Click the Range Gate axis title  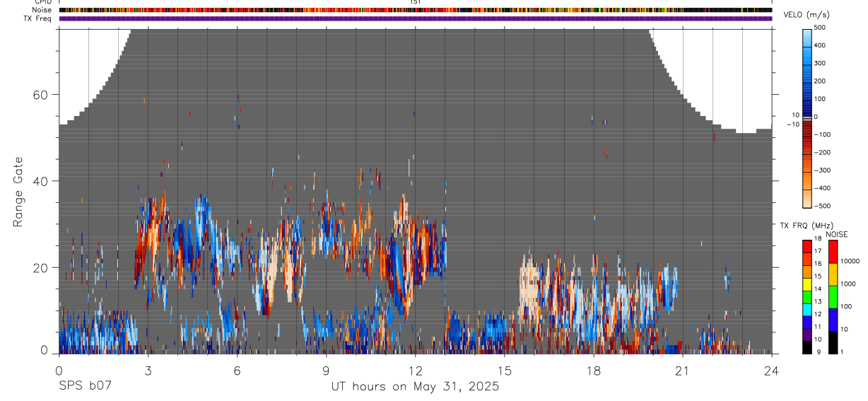(x=19, y=192)
